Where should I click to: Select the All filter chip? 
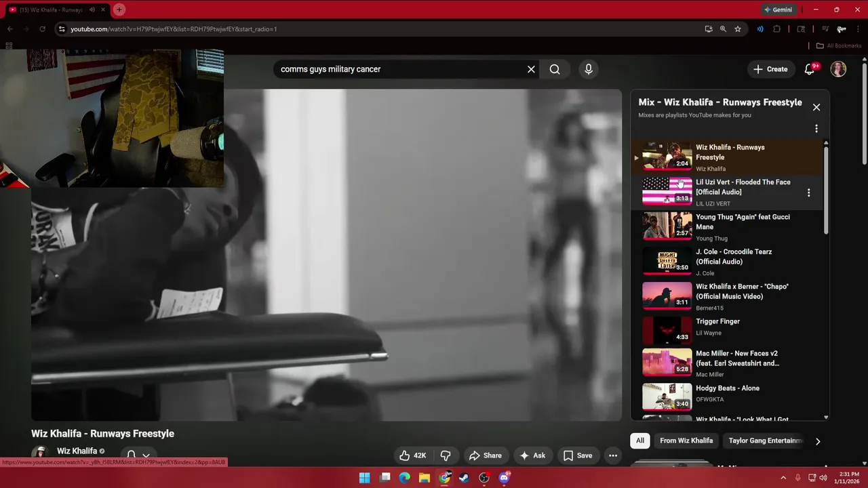pos(639,441)
